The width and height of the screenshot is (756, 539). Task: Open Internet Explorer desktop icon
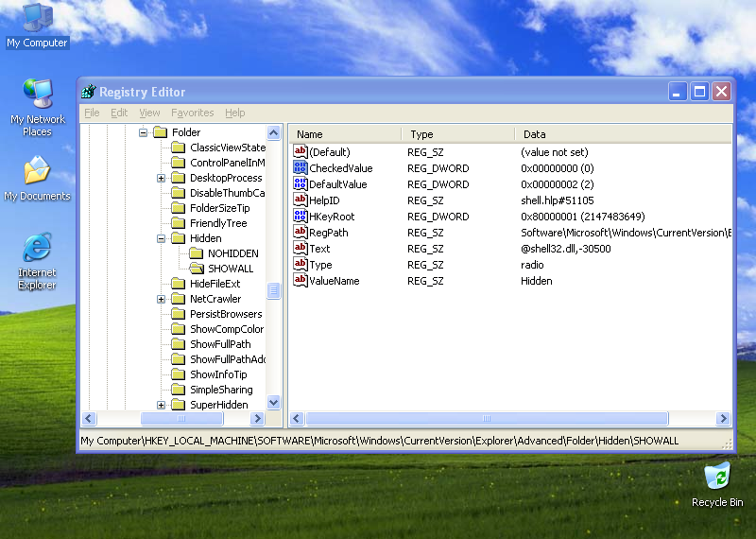tap(37, 262)
